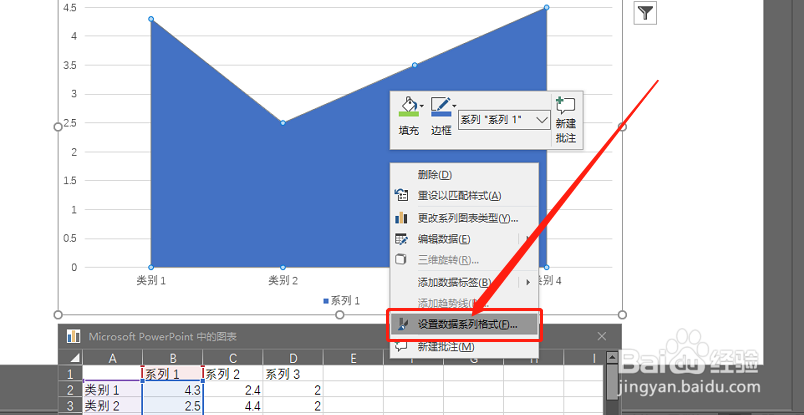
Task: Click cell containing 系列 2
Action: coord(233,374)
